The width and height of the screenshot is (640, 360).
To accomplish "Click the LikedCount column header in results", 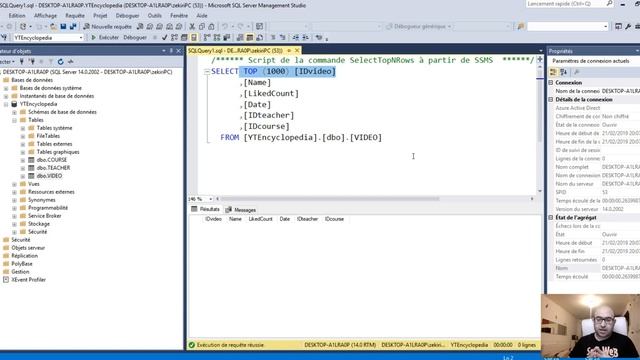I will point(260,219).
